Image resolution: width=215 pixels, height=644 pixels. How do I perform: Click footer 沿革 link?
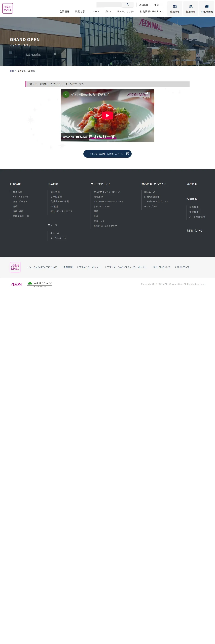pos(15,206)
